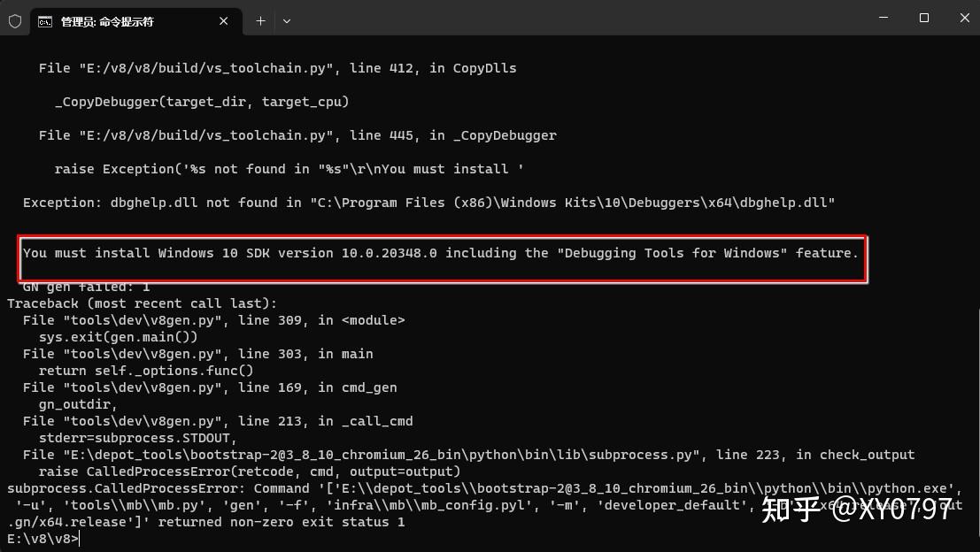This screenshot has height=552, width=980.
Task: Click the Exception: dbghelp.dll not found line
Action: click(x=428, y=203)
